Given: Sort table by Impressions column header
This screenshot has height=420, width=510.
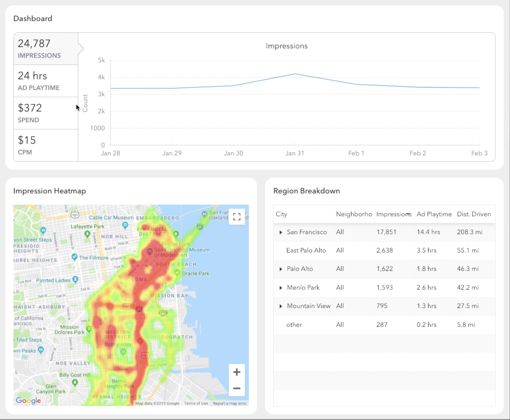Looking at the screenshot, I should coord(393,214).
